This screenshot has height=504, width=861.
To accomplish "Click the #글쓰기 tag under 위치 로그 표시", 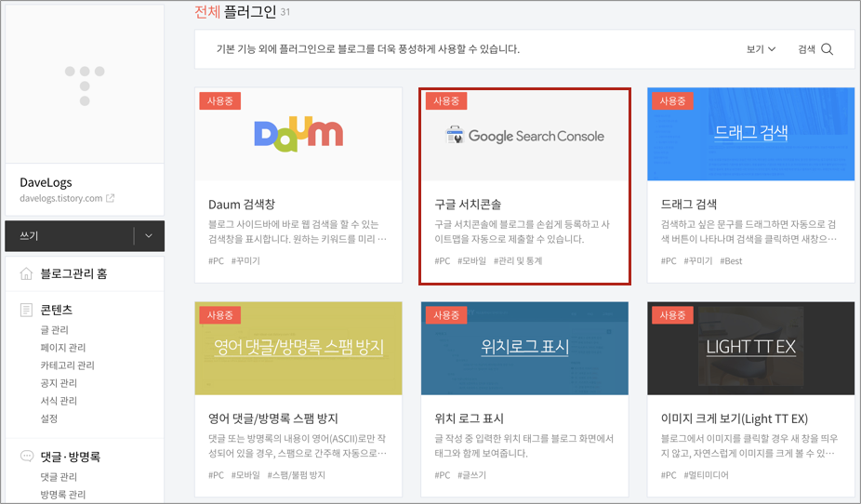I will (x=471, y=475).
